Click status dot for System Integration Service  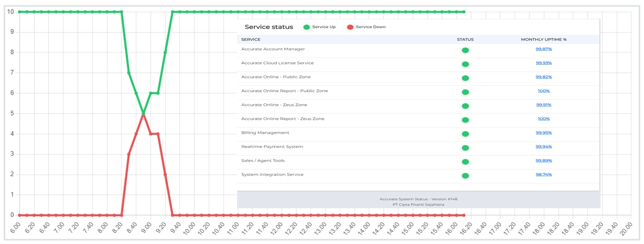(465, 176)
